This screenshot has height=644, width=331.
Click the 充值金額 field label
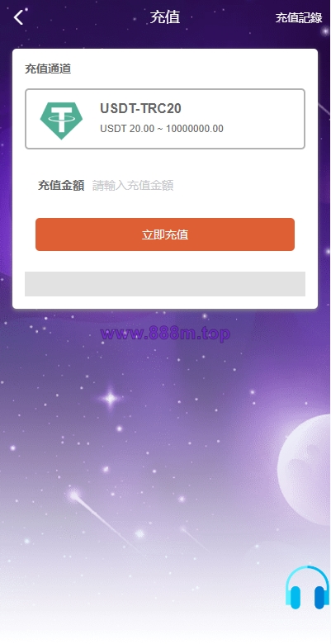61,186
